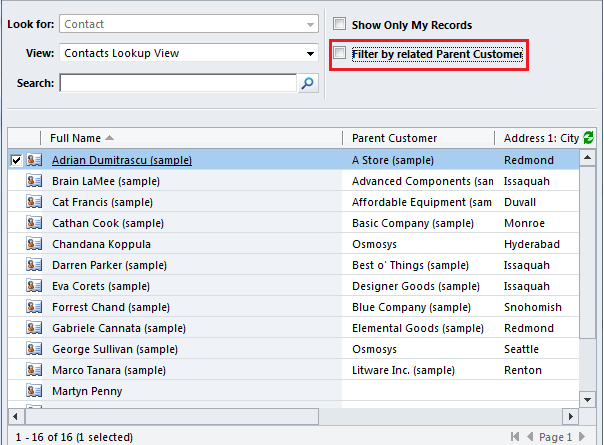The height and width of the screenshot is (445, 604).
Task: Click contact icon for George Sullivan
Action: [x=34, y=349]
